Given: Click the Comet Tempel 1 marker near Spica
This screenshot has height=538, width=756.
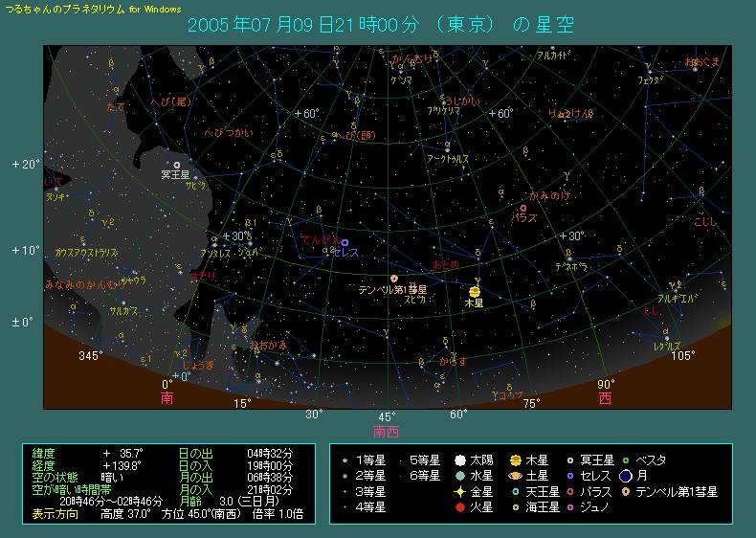Looking at the screenshot, I should click(x=393, y=279).
